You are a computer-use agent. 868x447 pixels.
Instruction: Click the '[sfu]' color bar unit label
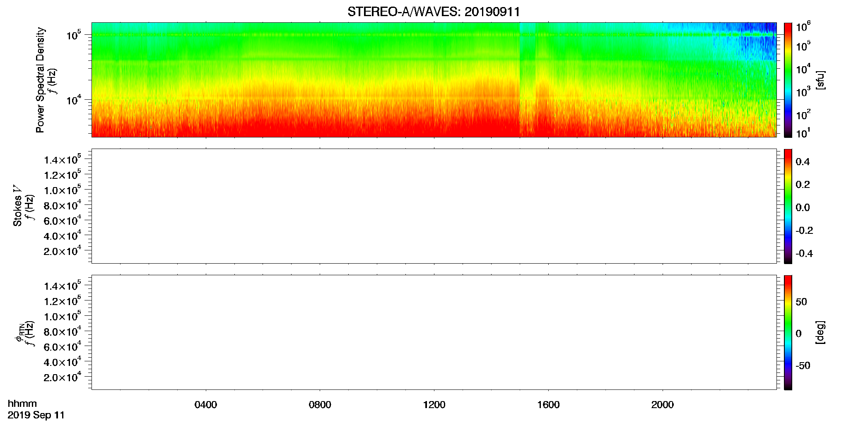[x=820, y=80]
